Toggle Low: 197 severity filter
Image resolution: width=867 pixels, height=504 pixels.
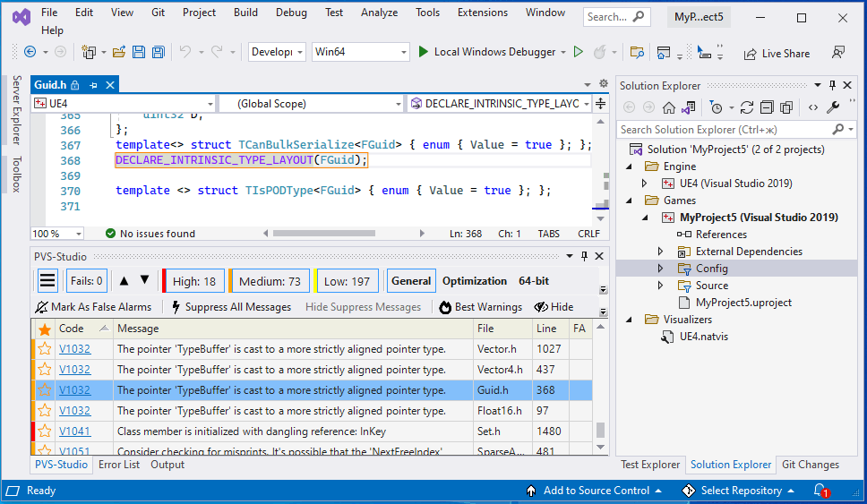[347, 281]
